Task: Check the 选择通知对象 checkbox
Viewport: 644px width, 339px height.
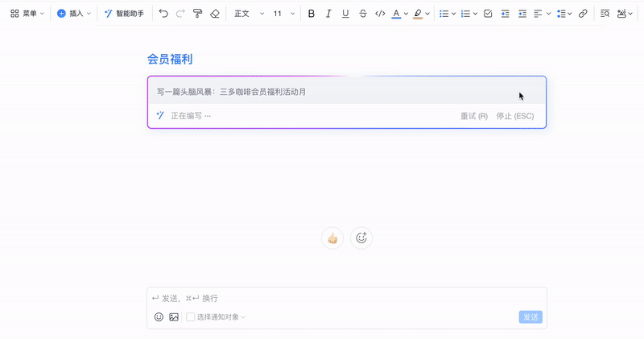Action: point(191,316)
